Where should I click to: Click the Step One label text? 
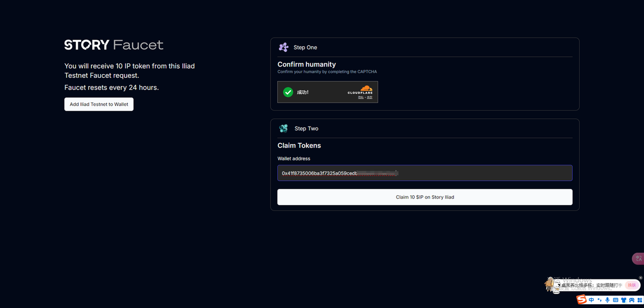[305, 48]
